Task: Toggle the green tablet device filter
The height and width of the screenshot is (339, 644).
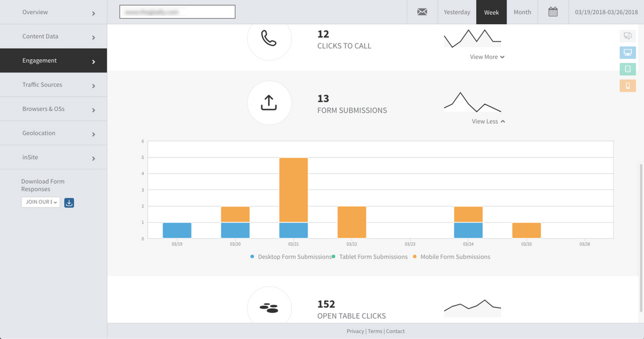Action: 628,69
